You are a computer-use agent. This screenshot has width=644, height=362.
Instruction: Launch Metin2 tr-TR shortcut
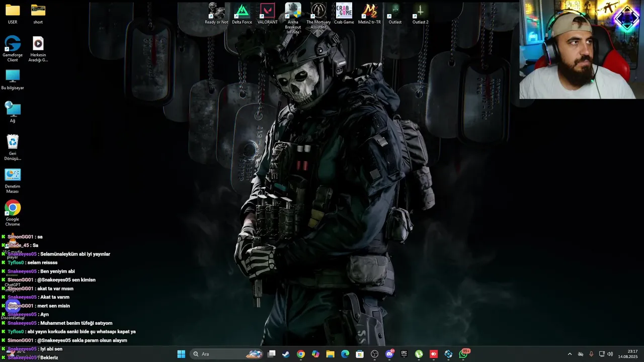(x=369, y=14)
